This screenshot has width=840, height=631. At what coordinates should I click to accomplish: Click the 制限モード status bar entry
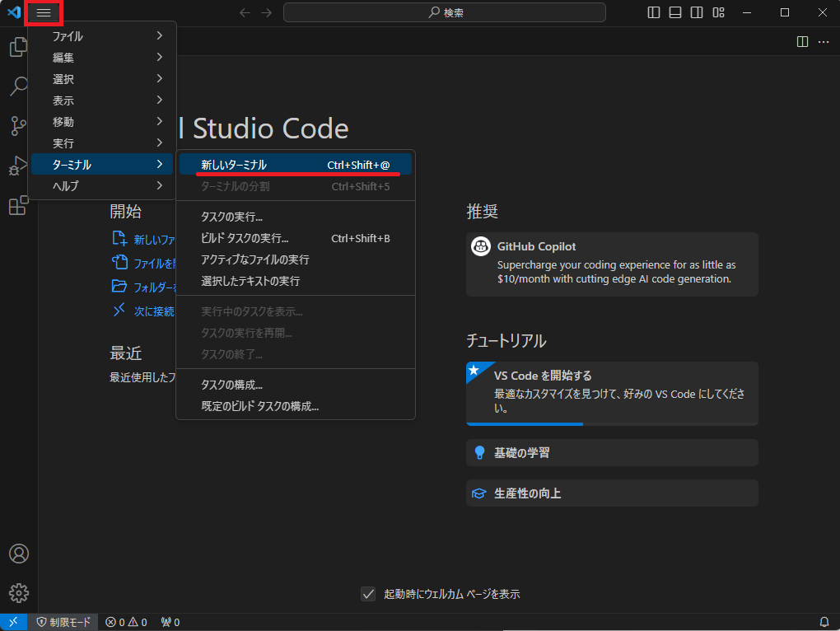(x=63, y=622)
